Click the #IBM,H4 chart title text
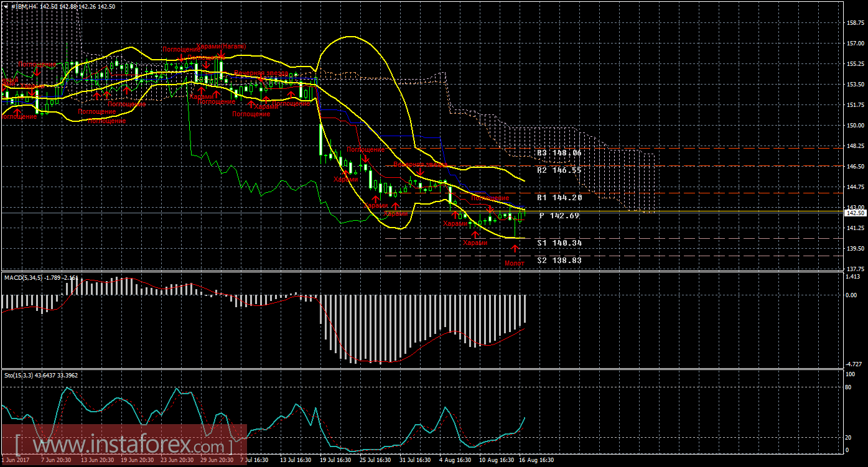This screenshot has height=467, width=868. 23,6
